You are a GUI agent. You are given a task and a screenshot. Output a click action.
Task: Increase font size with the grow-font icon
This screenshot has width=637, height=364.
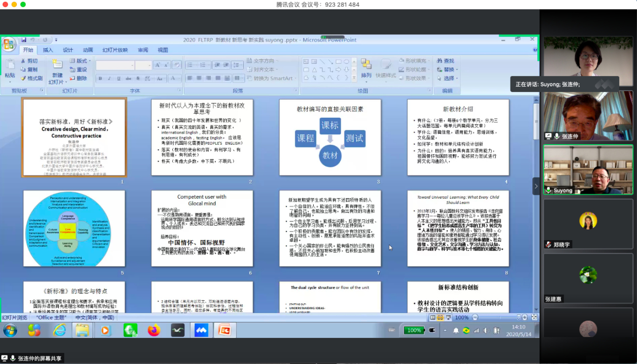pos(158,65)
